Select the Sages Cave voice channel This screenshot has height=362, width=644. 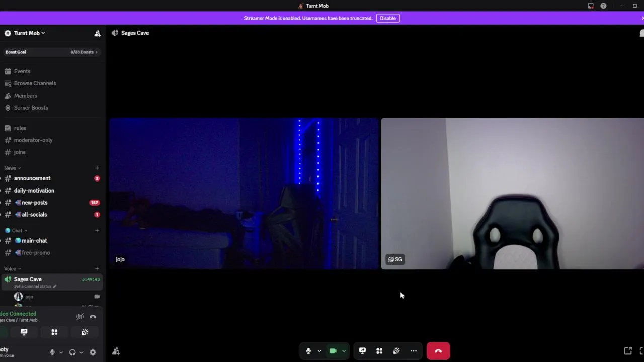pos(51,282)
